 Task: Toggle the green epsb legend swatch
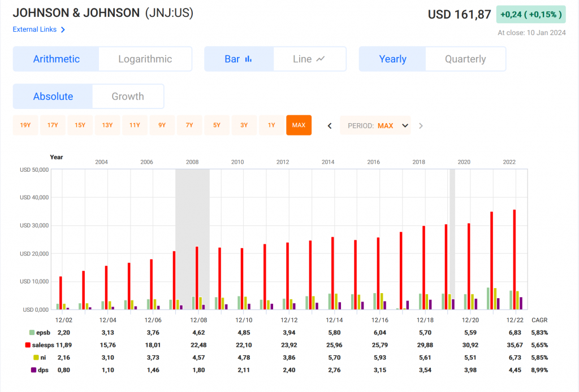pyautogui.click(x=31, y=333)
